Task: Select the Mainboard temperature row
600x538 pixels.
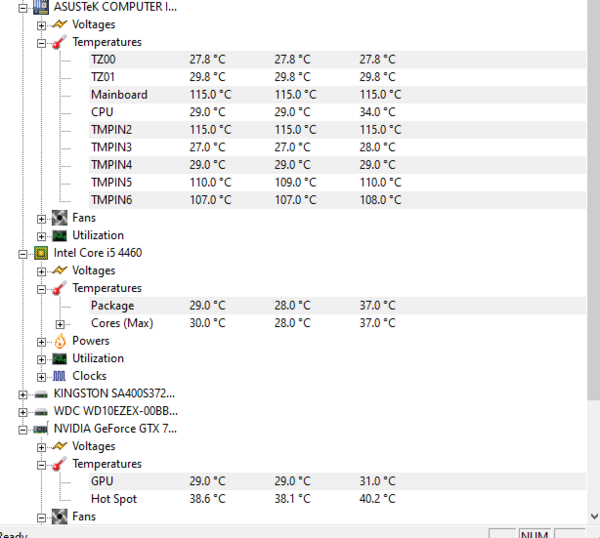Action: click(x=119, y=95)
